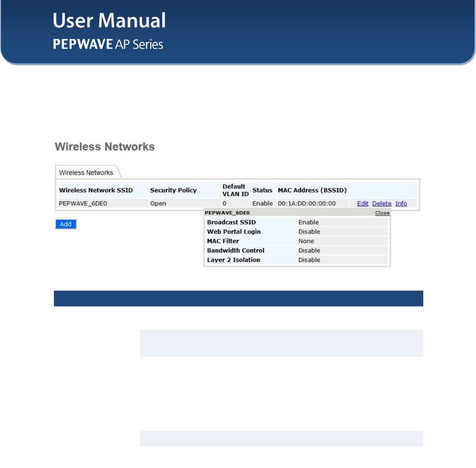
Task: Click the None value for MAC Filter
Action: point(306,241)
